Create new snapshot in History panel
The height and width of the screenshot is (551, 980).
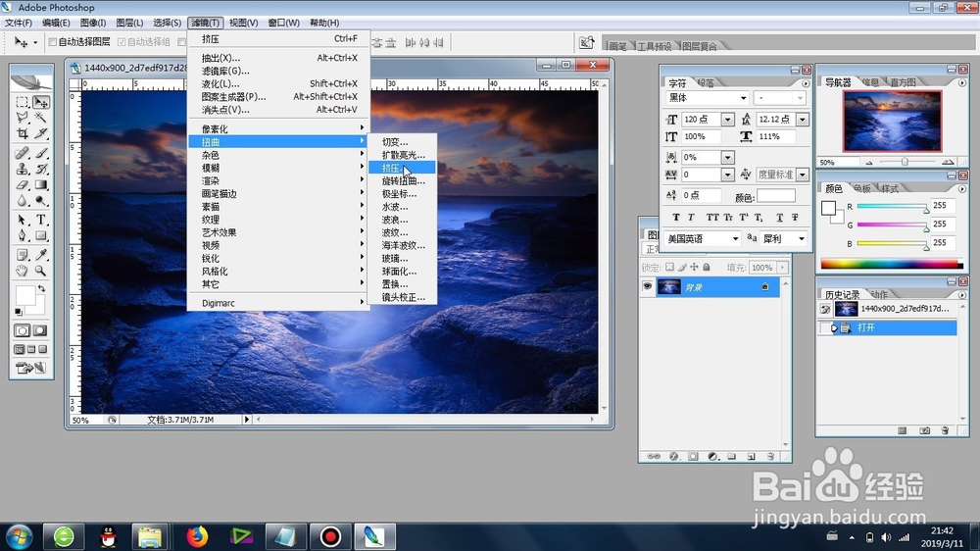pyautogui.click(x=924, y=430)
